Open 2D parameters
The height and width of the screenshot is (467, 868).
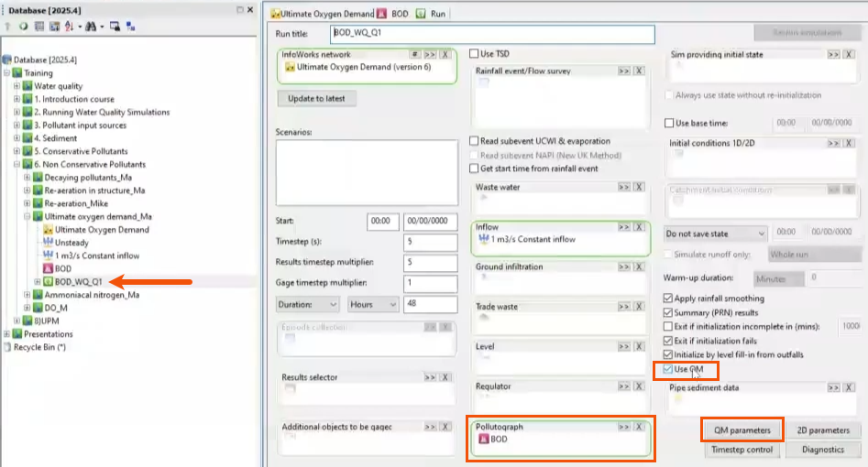823,430
